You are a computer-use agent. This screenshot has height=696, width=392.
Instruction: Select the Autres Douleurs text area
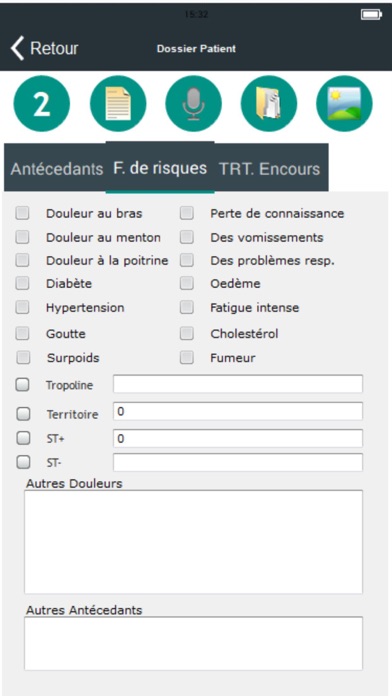tap(194, 542)
